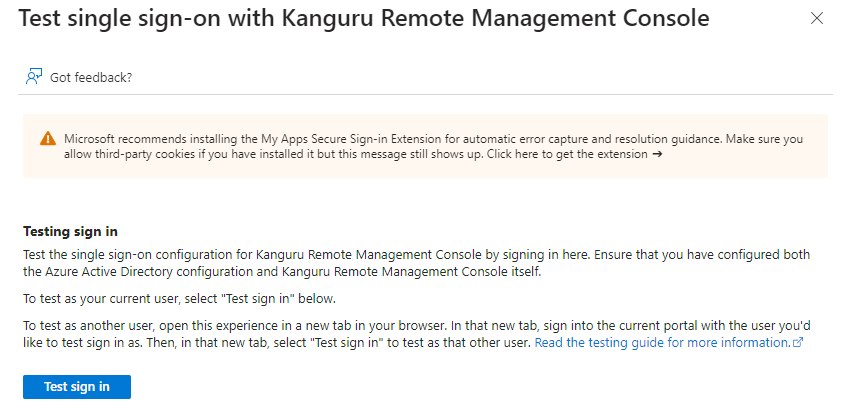Click the feedback person icon
Viewport: 849px width, 418px height.
coord(34,77)
